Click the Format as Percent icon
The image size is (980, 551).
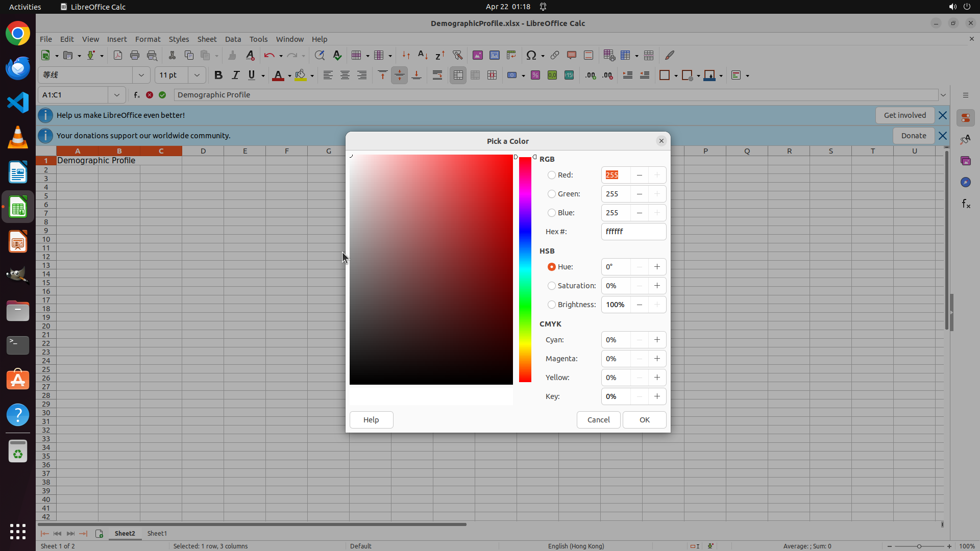pyautogui.click(x=535, y=76)
